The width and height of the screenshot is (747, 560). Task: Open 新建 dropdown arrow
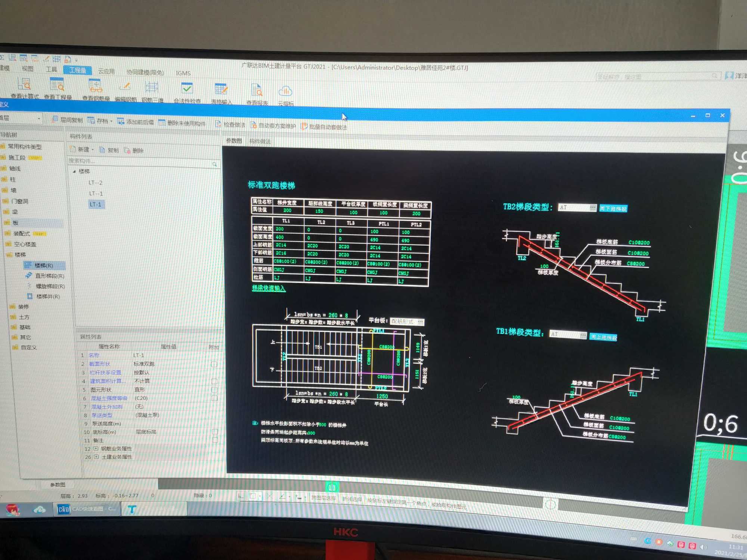coord(93,150)
